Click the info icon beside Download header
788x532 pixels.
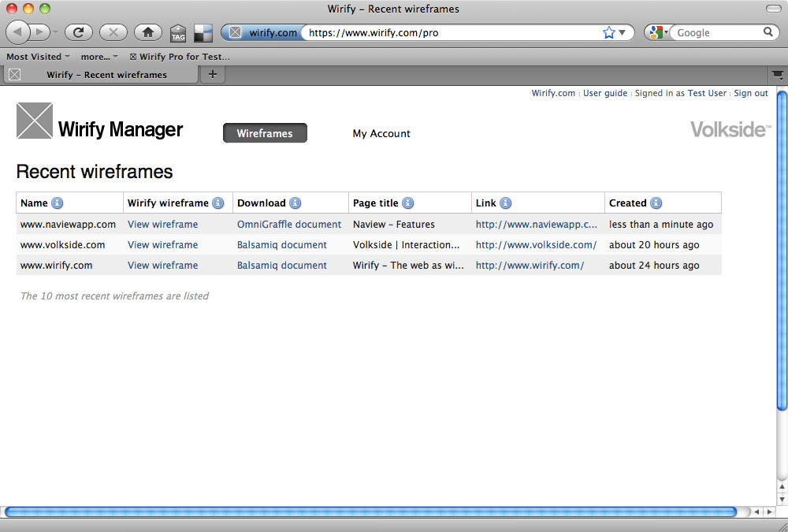295,203
